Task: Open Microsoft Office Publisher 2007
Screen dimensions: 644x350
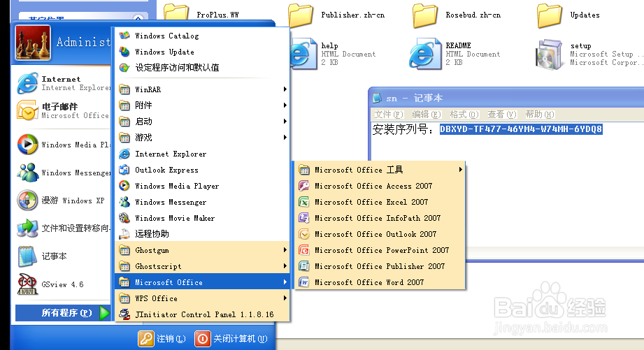Action: click(380, 266)
